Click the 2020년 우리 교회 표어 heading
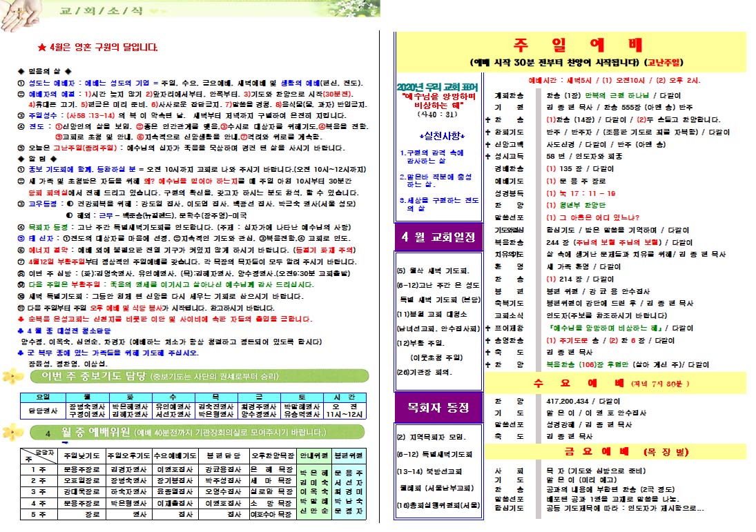Screen dimensions: 756x532 427,86
